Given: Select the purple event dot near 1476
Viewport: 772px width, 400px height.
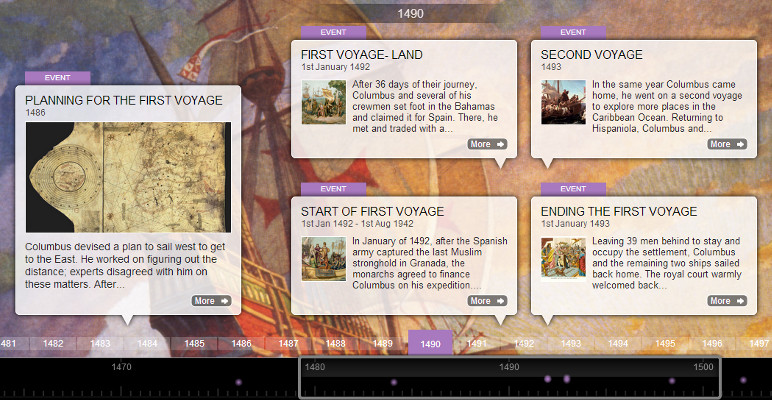Looking at the screenshot, I should pyautogui.click(x=239, y=382).
